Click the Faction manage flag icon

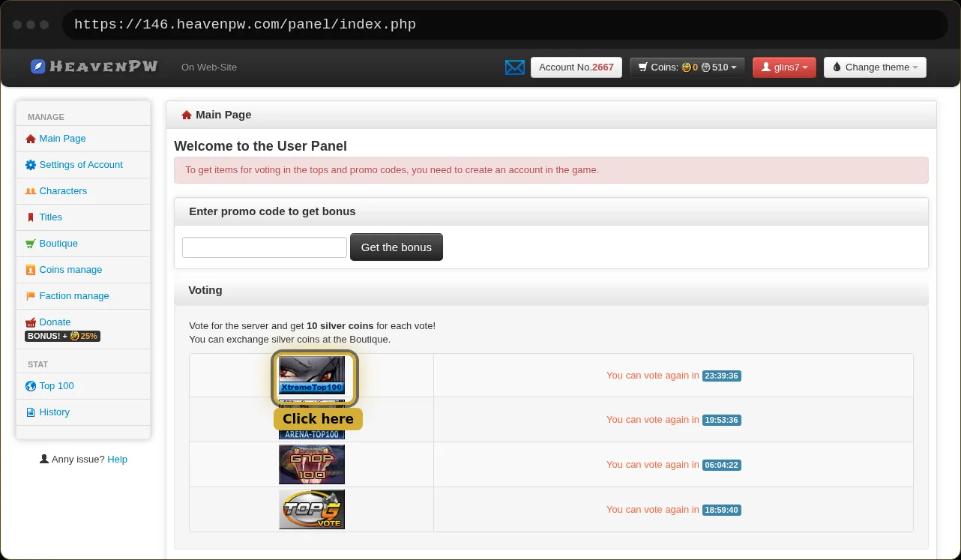pyautogui.click(x=31, y=296)
